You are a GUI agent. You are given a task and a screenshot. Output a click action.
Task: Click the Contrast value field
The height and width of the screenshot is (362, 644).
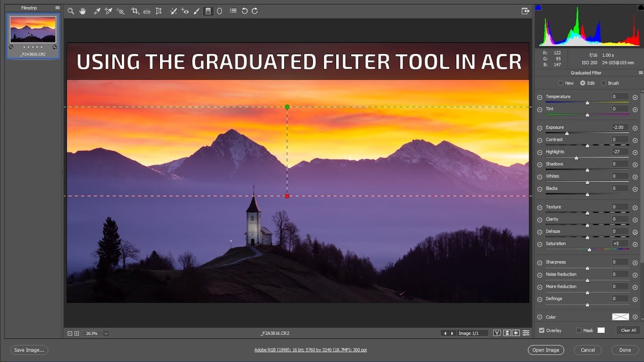(620, 139)
